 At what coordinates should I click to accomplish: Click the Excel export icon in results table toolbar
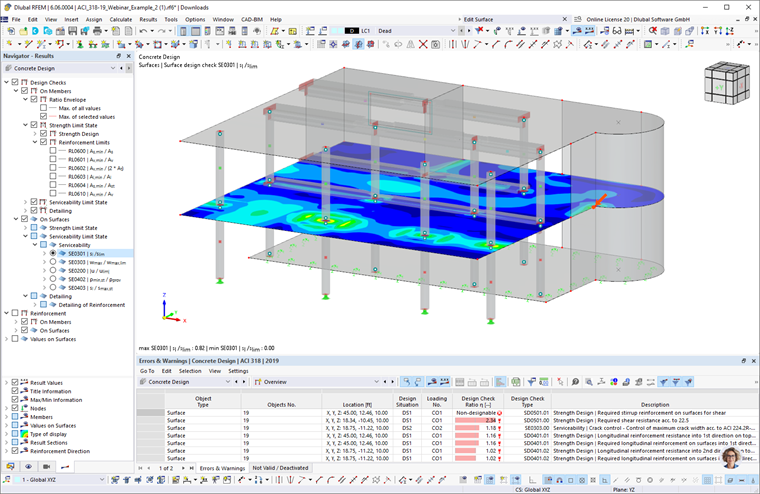pos(516,382)
